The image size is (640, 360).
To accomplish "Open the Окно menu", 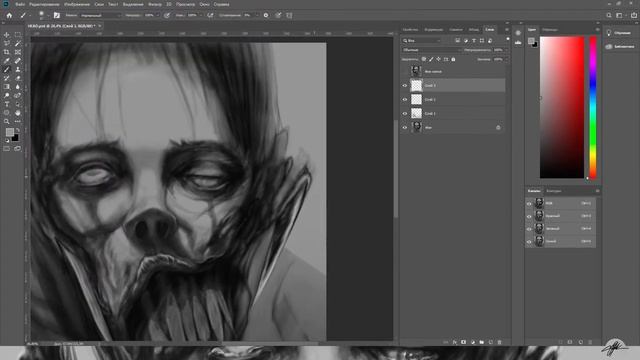I will [x=204, y=4].
